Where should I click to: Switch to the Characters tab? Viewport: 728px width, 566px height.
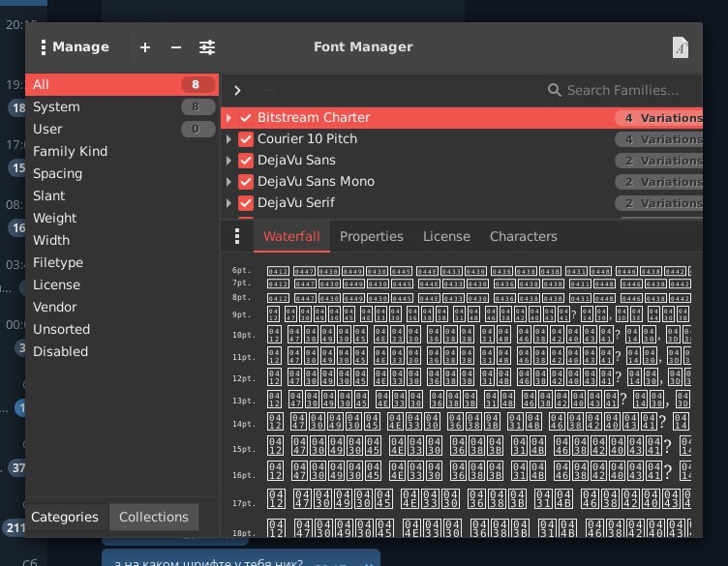click(523, 237)
